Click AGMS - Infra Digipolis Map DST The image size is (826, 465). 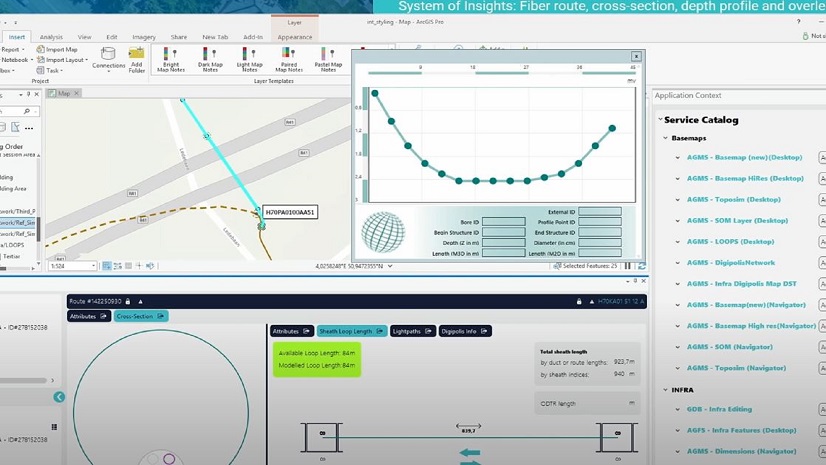coord(741,284)
